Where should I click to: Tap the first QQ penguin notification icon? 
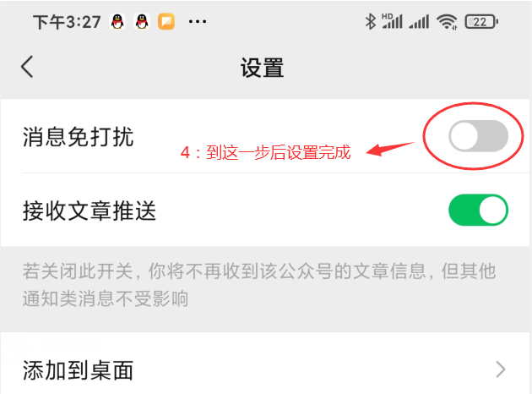point(117,22)
